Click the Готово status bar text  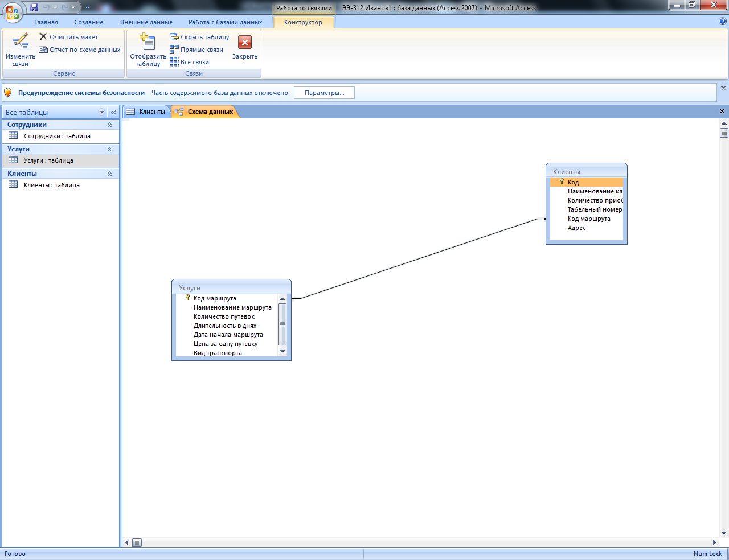point(15,554)
